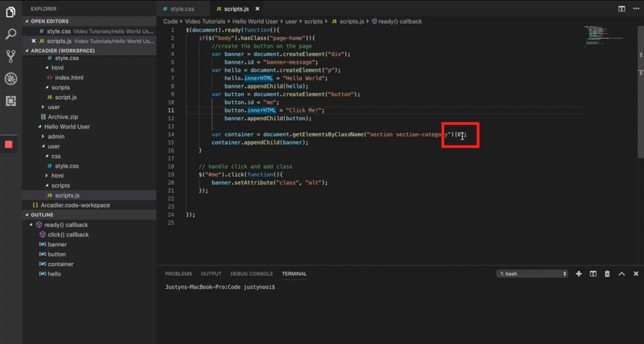Collapse the scripts folder above script.js
This screenshot has height=344, width=644.
tap(60, 88)
